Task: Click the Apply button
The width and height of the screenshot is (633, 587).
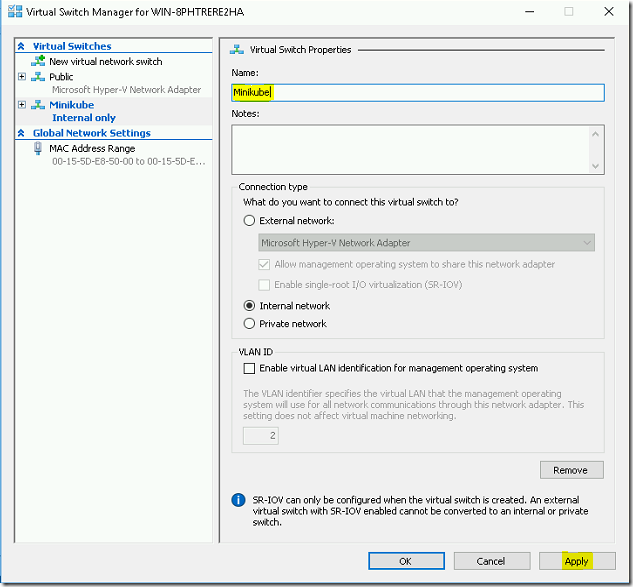Action: (577, 561)
